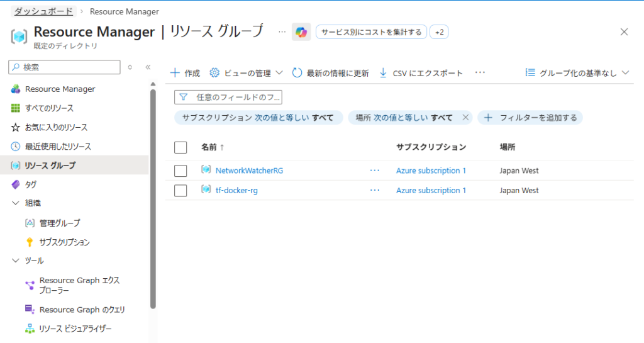This screenshot has width=644, height=343.
Task: Open リソース ビジュアライザー from the sidebar
Action: point(75,329)
